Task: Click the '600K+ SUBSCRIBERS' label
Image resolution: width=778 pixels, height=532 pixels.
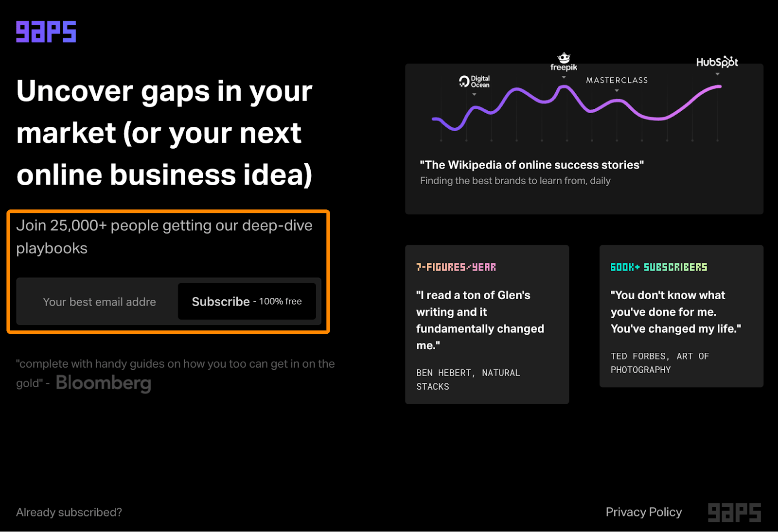Action: pyautogui.click(x=658, y=267)
